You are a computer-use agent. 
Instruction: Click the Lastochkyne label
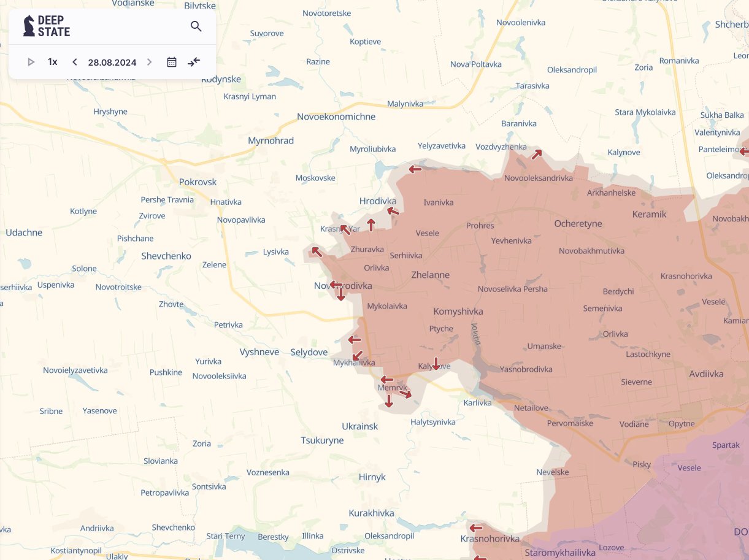click(x=648, y=355)
